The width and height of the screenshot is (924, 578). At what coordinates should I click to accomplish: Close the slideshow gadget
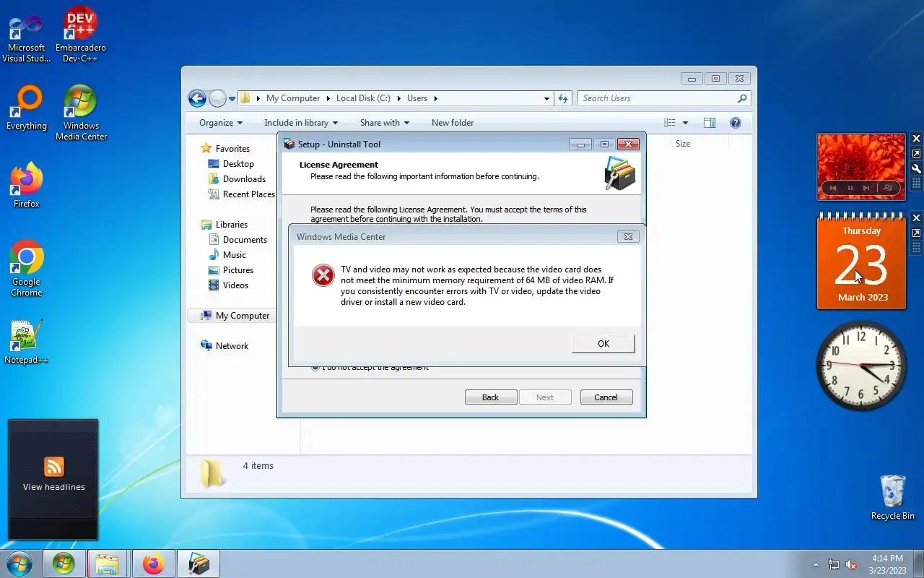[916, 139]
